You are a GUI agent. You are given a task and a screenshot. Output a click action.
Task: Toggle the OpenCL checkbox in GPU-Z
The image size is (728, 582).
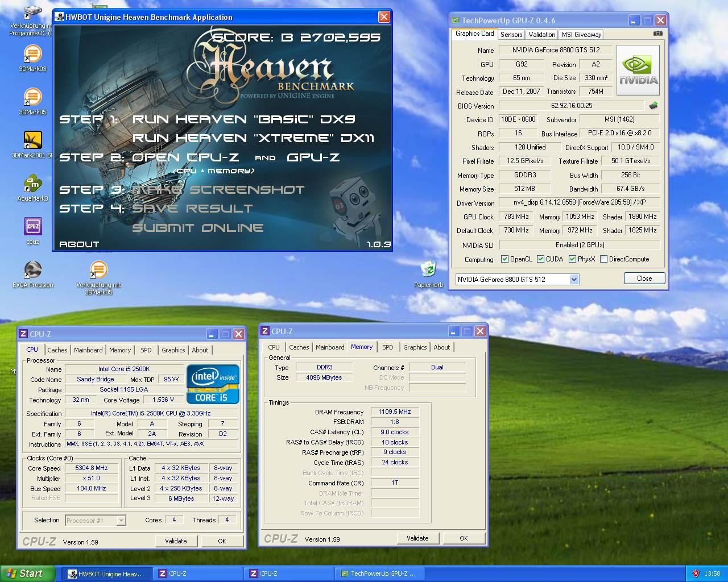click(x=504, y=259)
